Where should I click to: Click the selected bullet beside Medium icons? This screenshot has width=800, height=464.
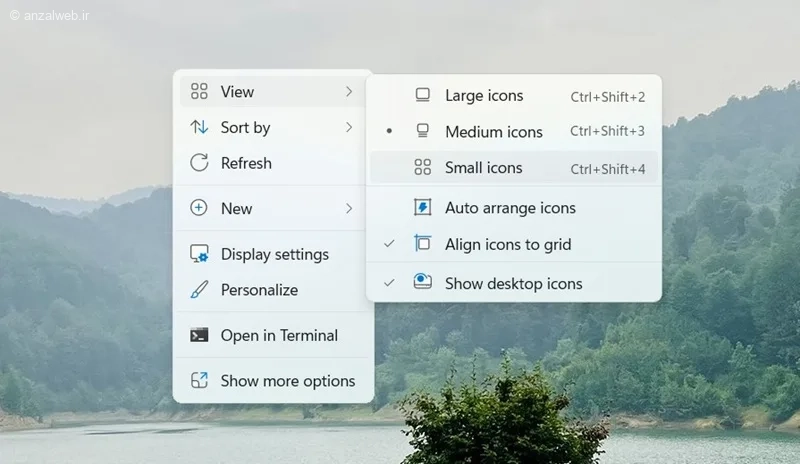point(389,131)
